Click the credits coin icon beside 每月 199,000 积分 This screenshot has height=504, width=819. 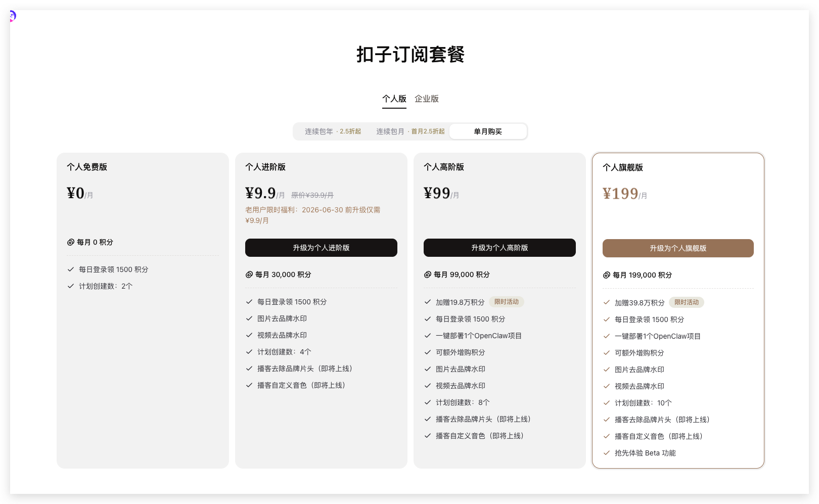tap(607, 275)
